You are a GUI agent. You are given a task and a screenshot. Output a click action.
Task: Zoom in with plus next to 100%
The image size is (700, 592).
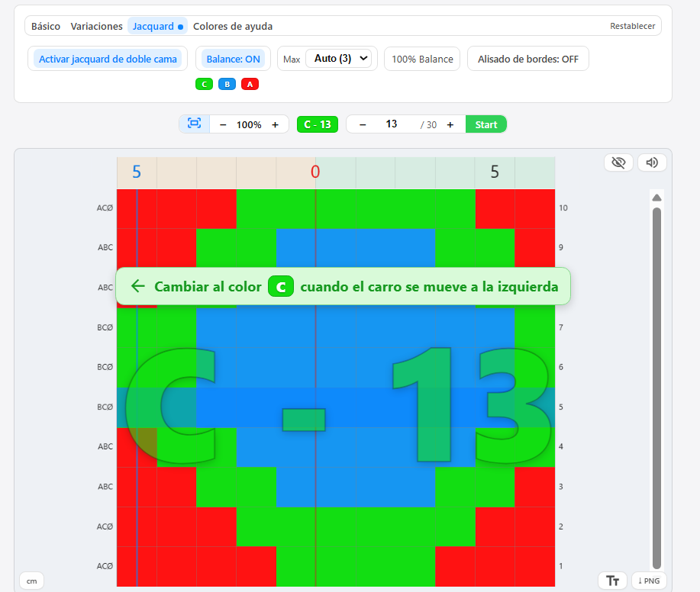click(x=275, y=124)
